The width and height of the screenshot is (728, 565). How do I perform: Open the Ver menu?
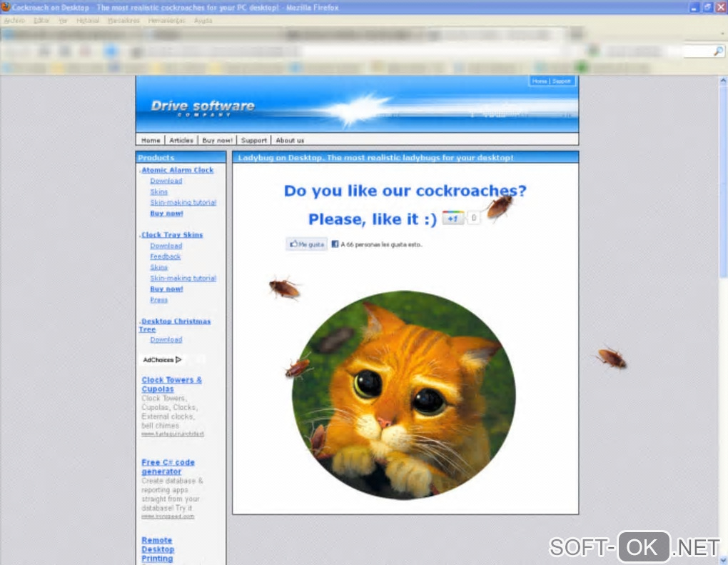coord(63,21)
